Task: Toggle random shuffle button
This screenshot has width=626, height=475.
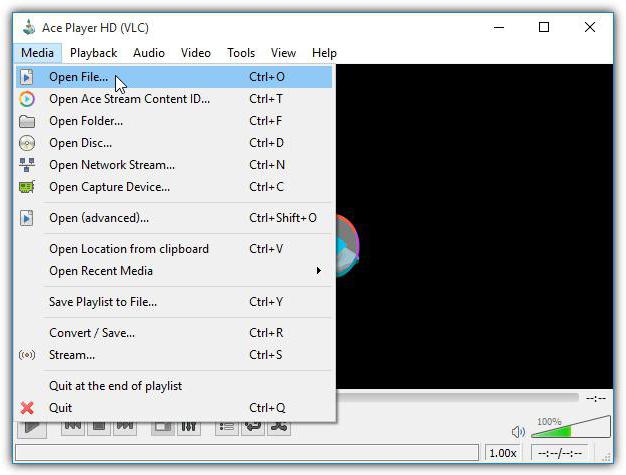Action: click(279, 427)
